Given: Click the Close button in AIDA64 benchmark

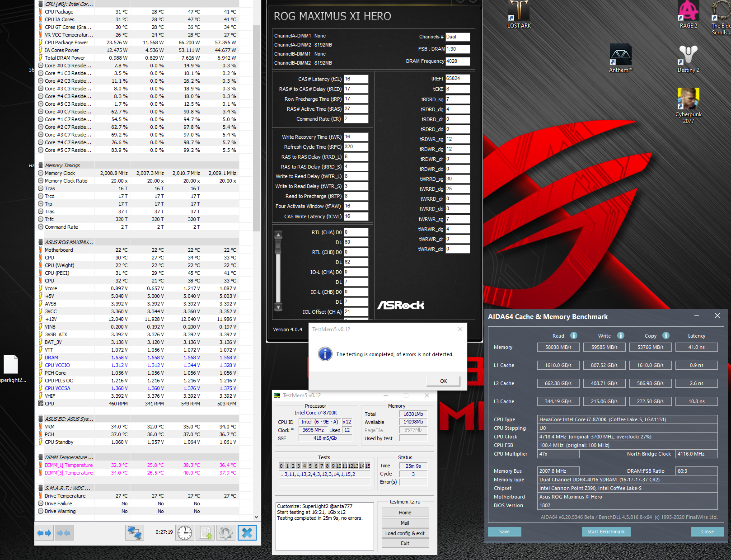Looking at the screenshot, I should coord(707,532).
